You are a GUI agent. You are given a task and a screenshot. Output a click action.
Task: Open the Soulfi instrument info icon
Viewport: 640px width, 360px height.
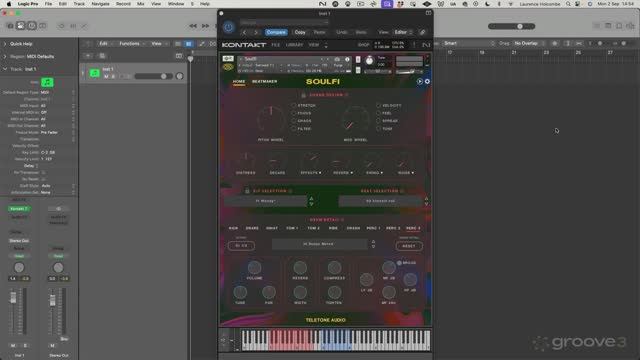(347, 59)
